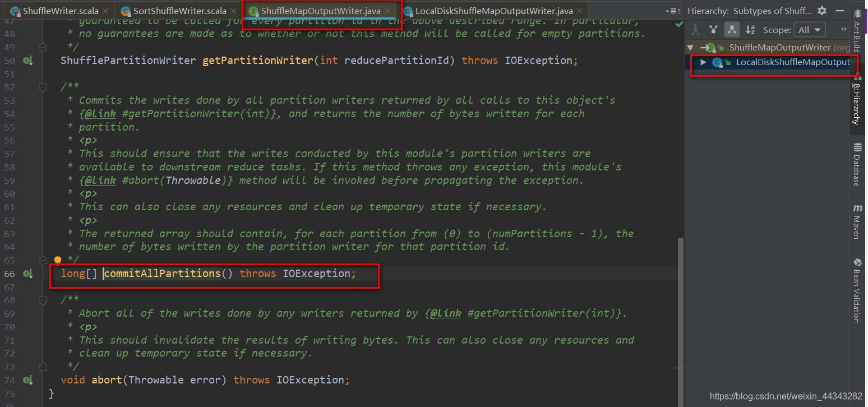Show class hierarchy view

coord(695,30)
